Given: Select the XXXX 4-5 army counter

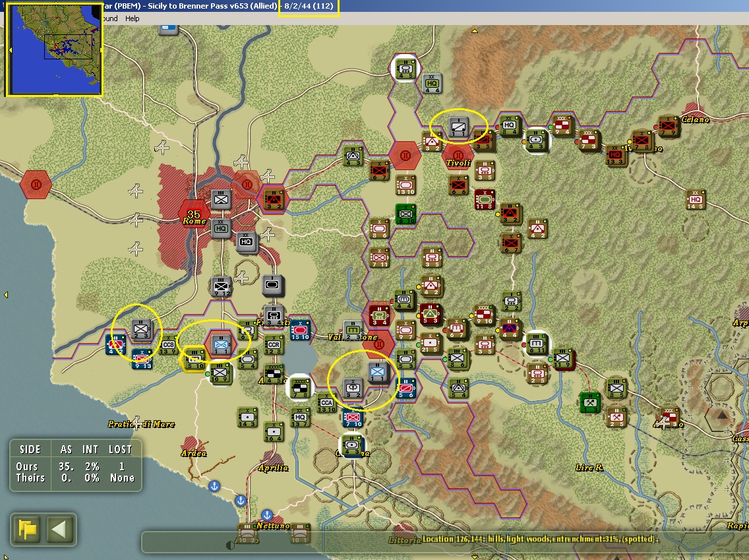Looking at the screenshot, I should [x=274, y=375].
